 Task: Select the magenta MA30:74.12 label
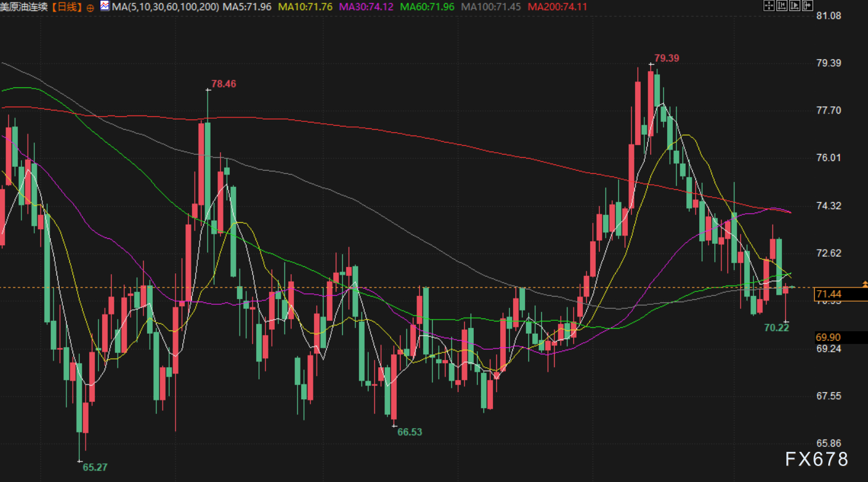pos(366,7)
